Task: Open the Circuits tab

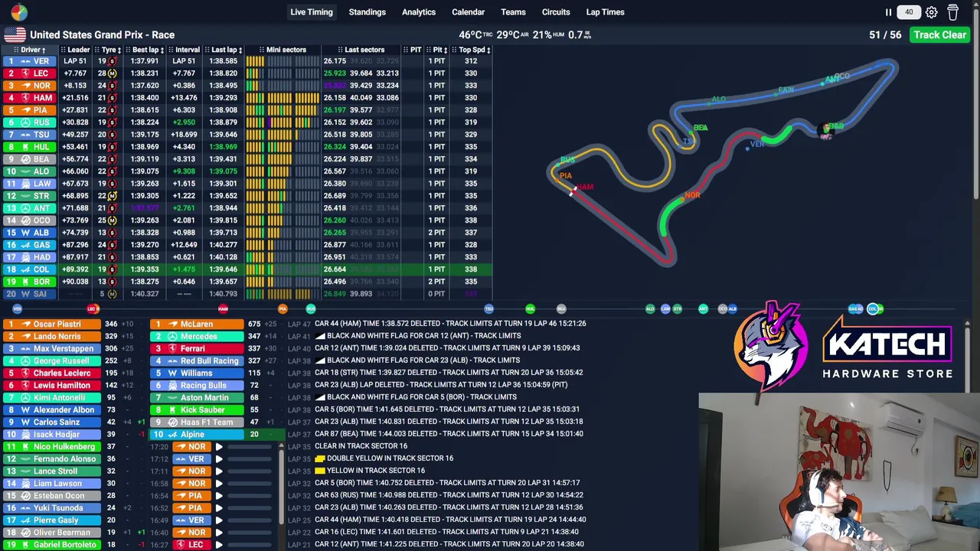Action: pos(556,12)
